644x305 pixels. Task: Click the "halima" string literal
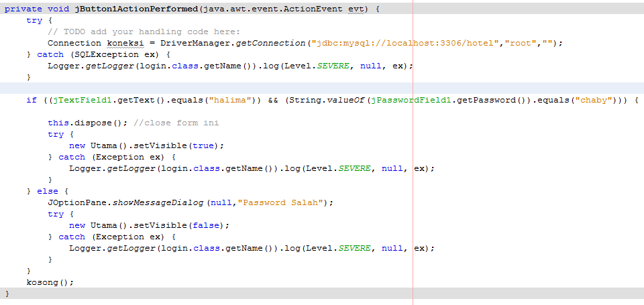point(230,100)
